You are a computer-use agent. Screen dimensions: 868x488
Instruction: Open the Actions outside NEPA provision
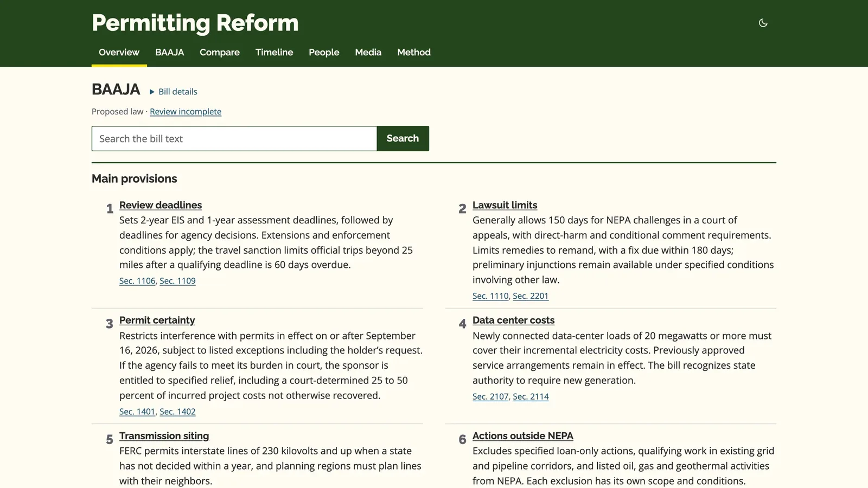point(522,436)
